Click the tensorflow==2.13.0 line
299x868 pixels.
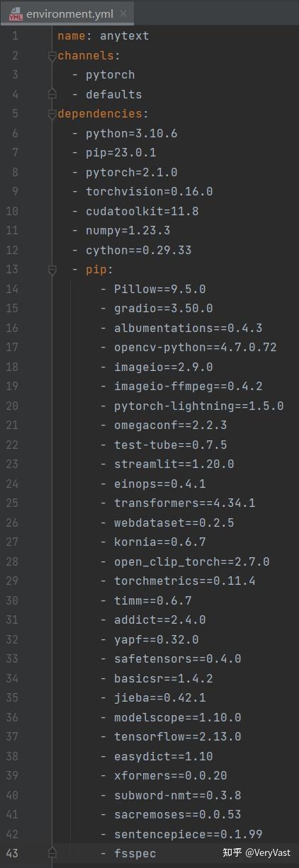click(170, 737)
